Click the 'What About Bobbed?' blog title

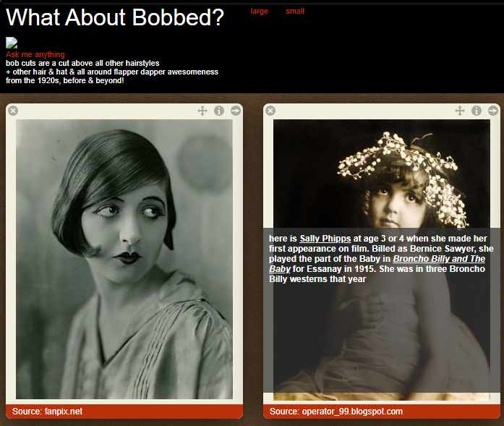pos(115,18)
